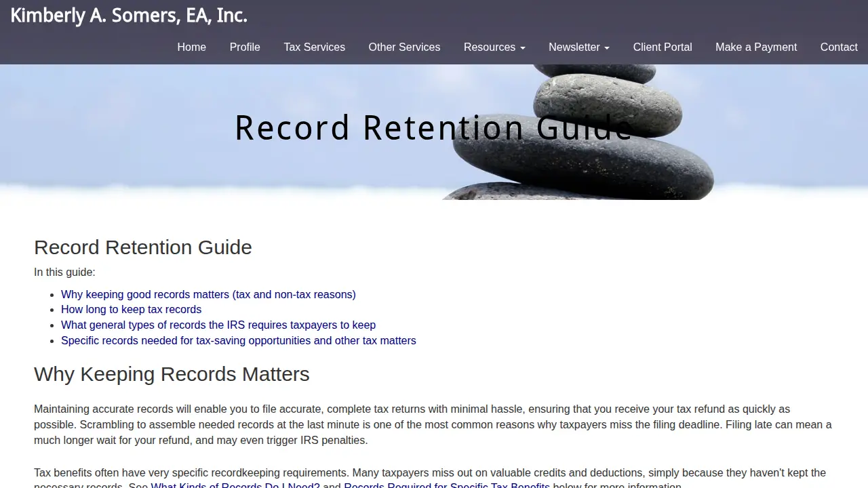The height and width of the screenshot is (488, 868).
Task: Click the 'Why Keeping Records Matters' heading
Action: pyautogui.click(x=172, y=374)
